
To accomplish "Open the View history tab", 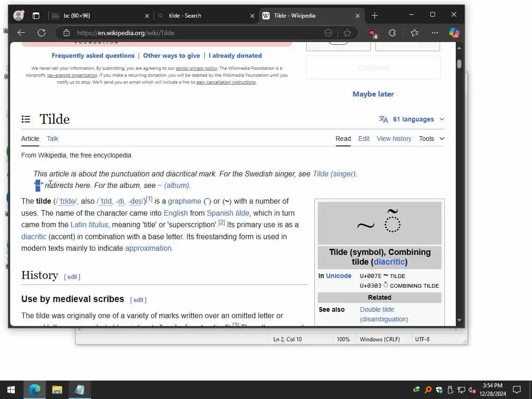I will click(x=394, y=139).
